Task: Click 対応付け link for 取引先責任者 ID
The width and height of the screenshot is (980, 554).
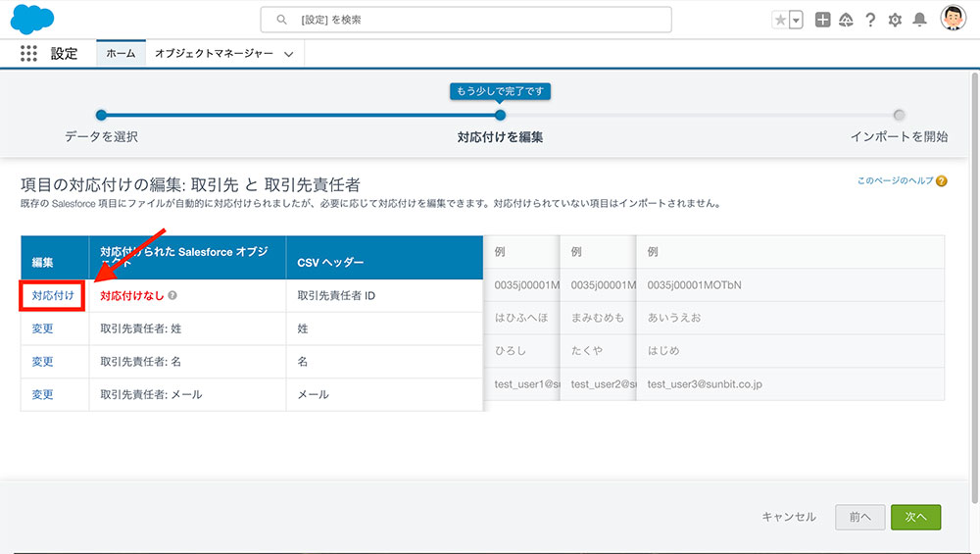Action: (53, 296)
